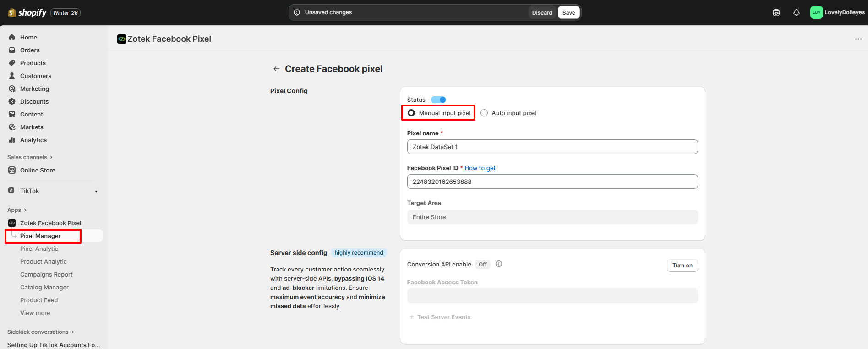Image resolution: width=868 pixels, height=349 pixels.
Task: Click the back arrow beside Create Facebook pixel
Action: pos(276,69)
